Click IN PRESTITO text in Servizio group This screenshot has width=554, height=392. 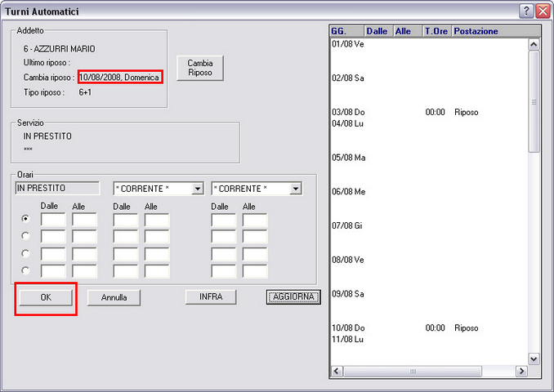click(x=47, y=136)
